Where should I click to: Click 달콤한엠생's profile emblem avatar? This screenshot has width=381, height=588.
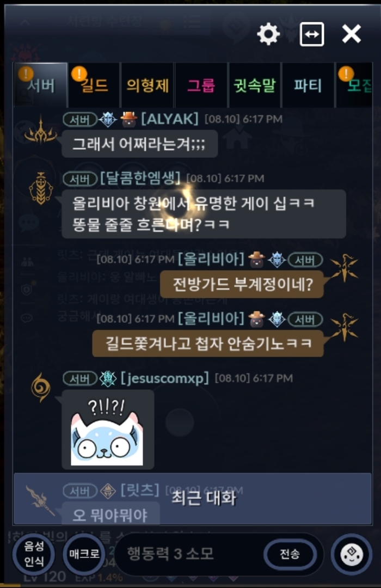41,188
